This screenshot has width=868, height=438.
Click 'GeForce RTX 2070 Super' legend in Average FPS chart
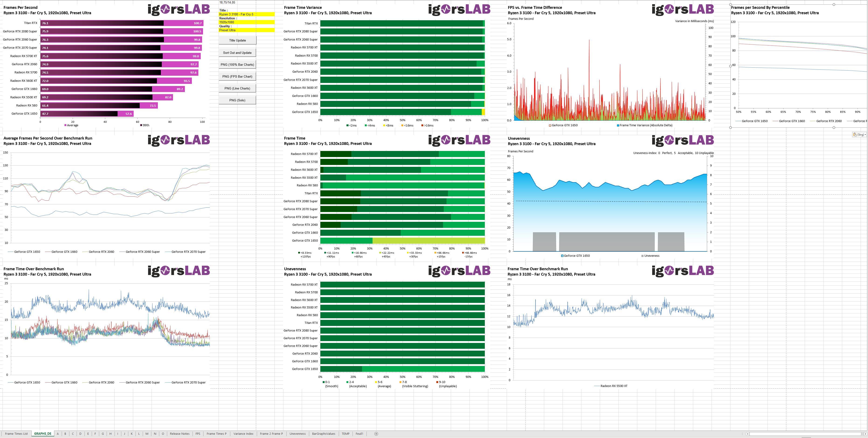(x=185, y=252)
